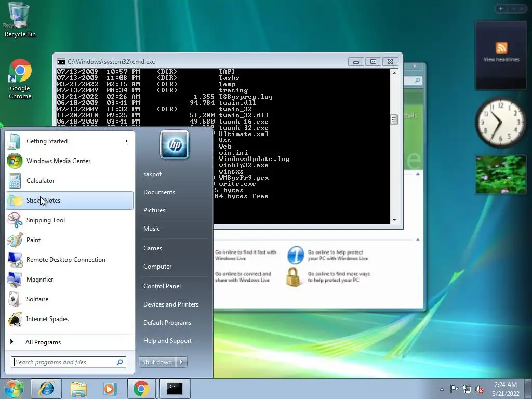Click the Shut down button
This screenshot has height=399, width=532.
click(157, 362)
